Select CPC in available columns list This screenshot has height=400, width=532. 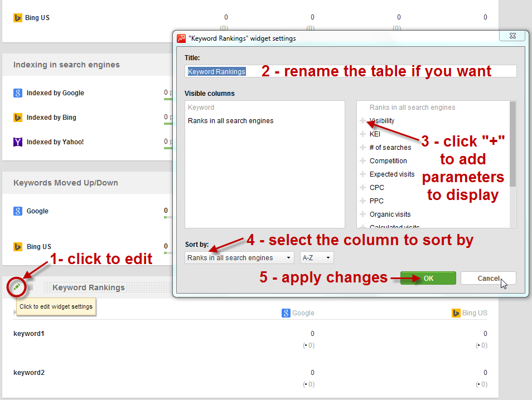coord(377,187)
